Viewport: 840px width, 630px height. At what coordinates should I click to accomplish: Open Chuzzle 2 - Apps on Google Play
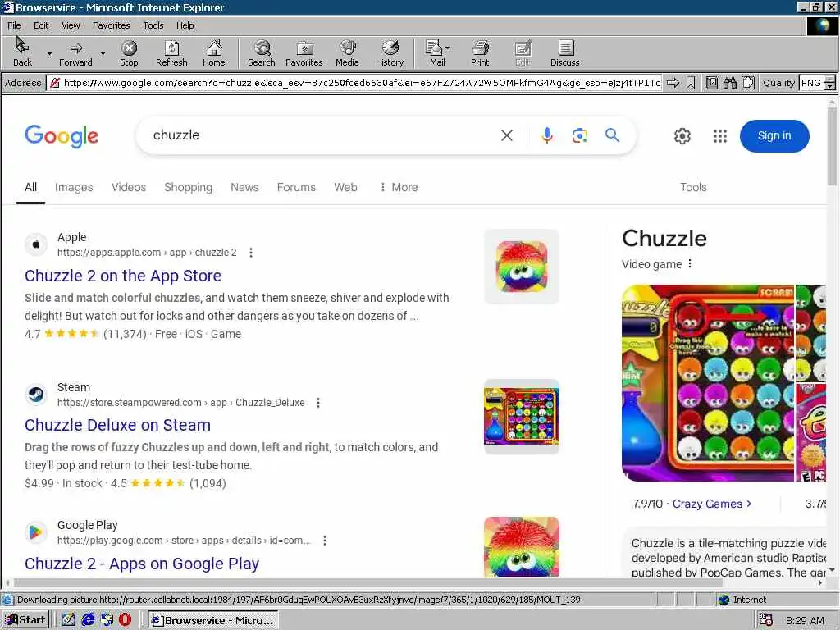tap(142, 564)
